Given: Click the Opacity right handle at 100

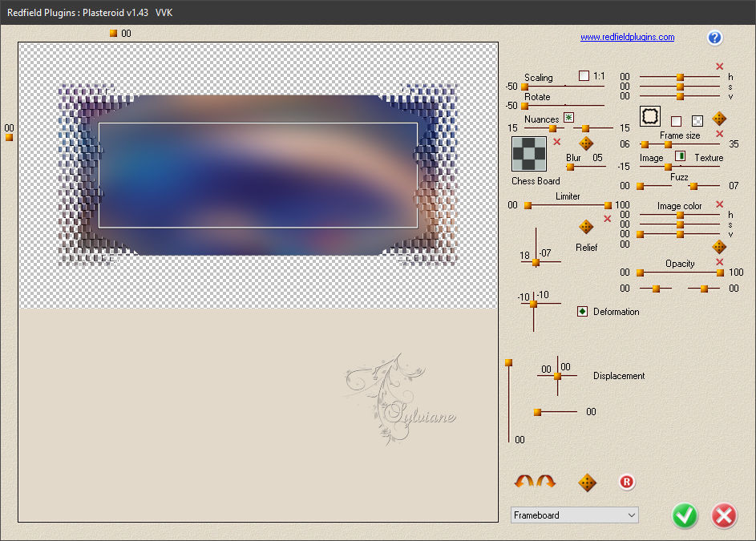Looking at the screenshot, I should pos(720,273).
